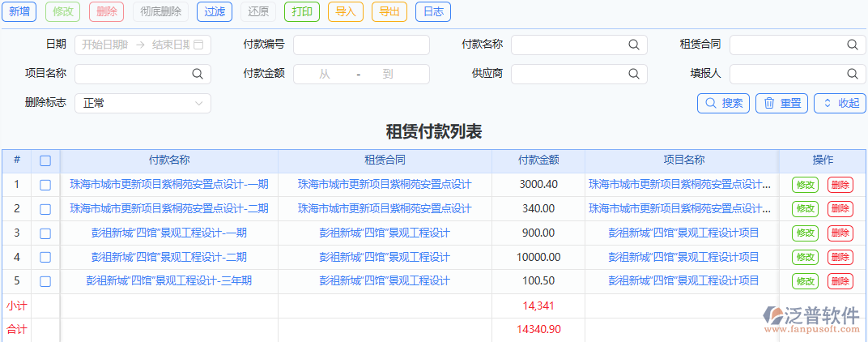868x342 pixels.
Task: Click the search icon in 项目名称 field
Action: coord(197,74)
